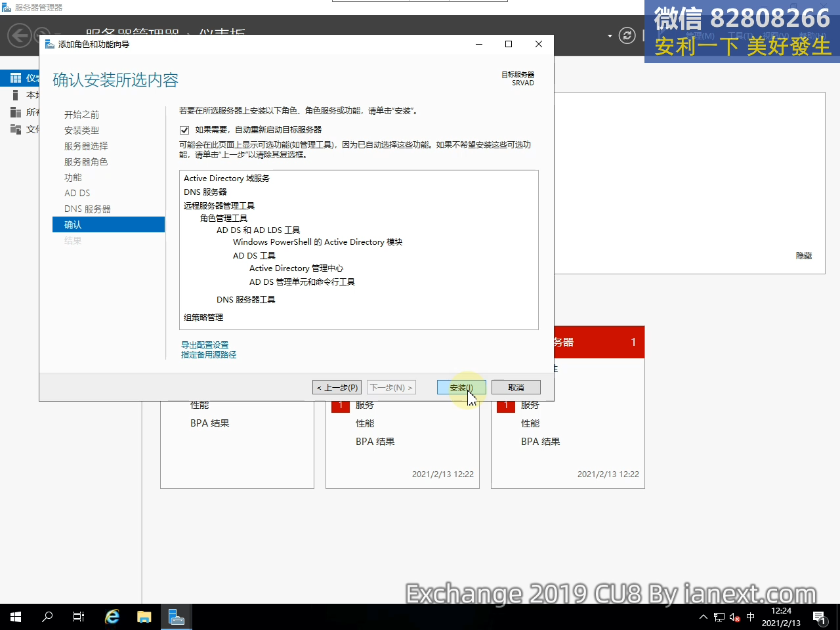Select the 服务器选择 wizard step
The width and height of the screenshot is (840, 630).
click(86, 146)
